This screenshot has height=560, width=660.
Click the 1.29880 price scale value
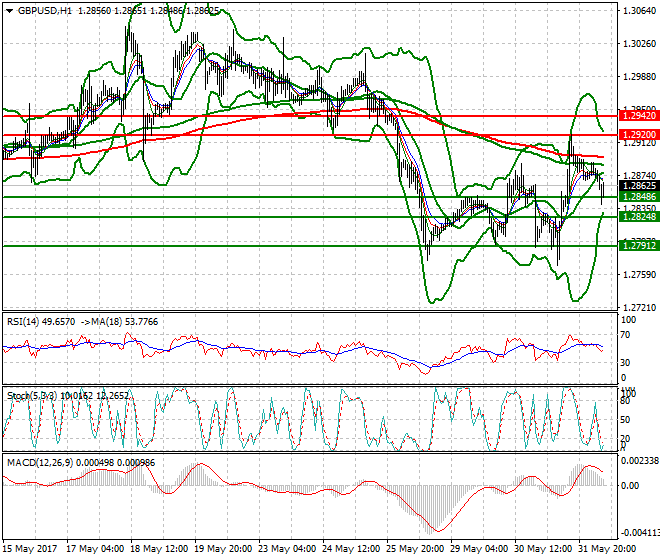[639, 77]
